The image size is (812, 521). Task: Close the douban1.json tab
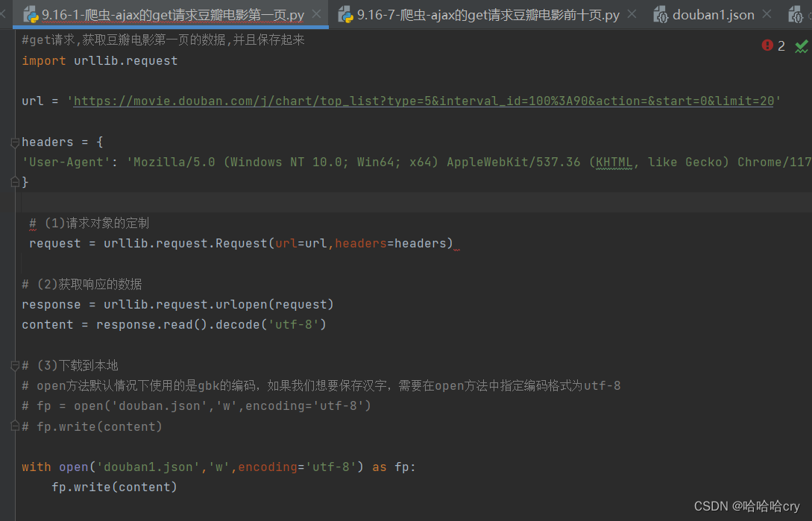tap(766, 13)
